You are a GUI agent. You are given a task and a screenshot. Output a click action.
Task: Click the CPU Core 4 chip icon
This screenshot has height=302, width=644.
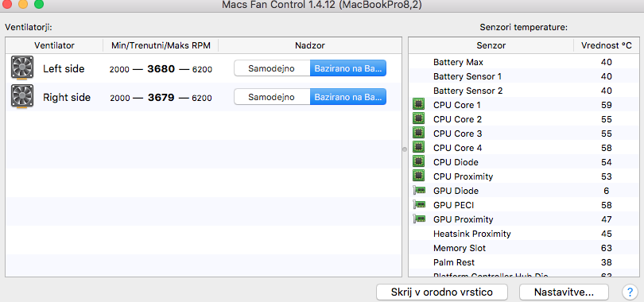click(418, 147)
